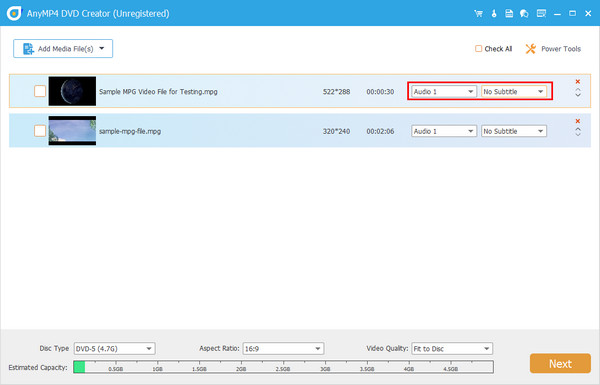600x385 pixels.
Task: Move Sample MPG Video File for Testing.mpg down in list
Action: [x=578, y=95]
